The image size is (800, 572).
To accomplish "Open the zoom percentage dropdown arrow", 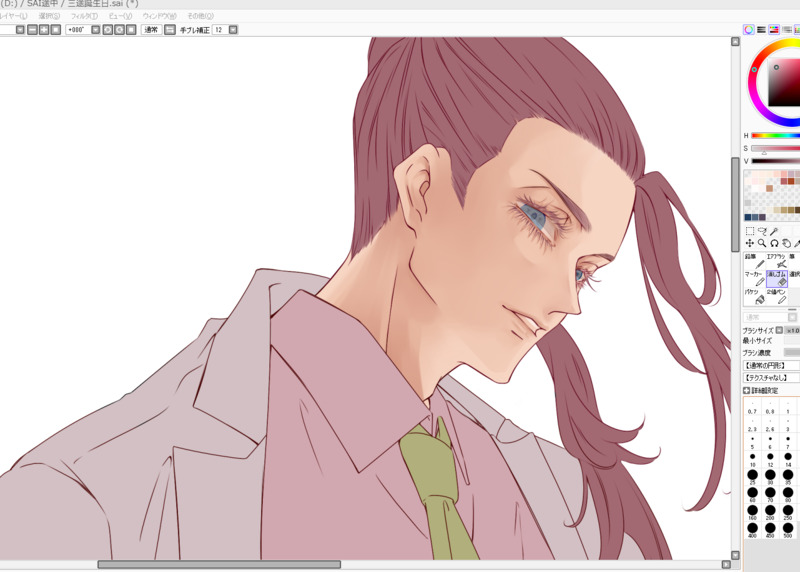I will pyautogui.click(x=20, y=30).
